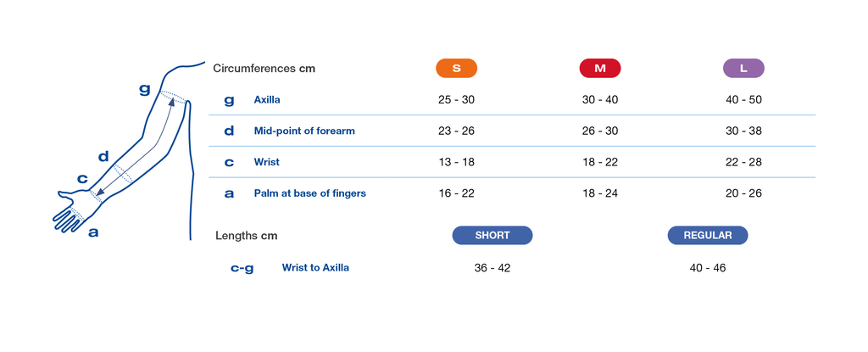This screenshot has width=868, height=352.
Task: Click the Lengths cm heading
Action: tap(247, 236)
